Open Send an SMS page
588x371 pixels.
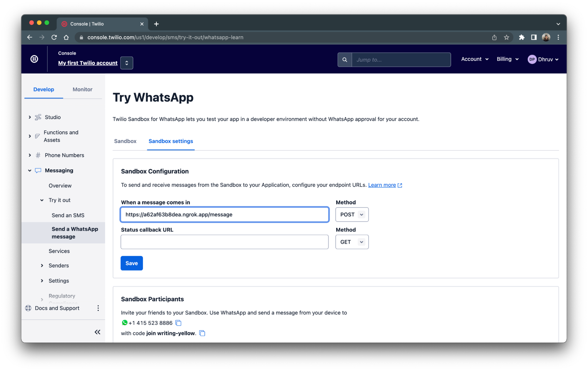click(x=68, y=215)
